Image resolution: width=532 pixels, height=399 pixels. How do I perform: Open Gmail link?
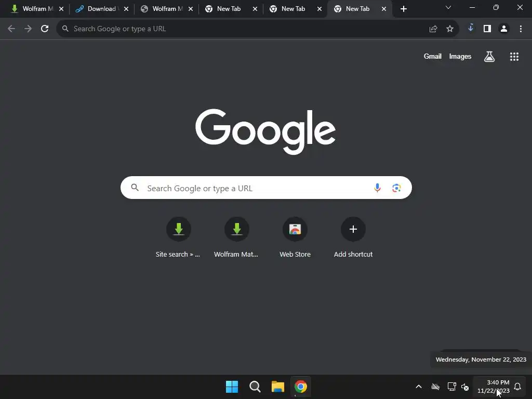(x=433, y=57)
